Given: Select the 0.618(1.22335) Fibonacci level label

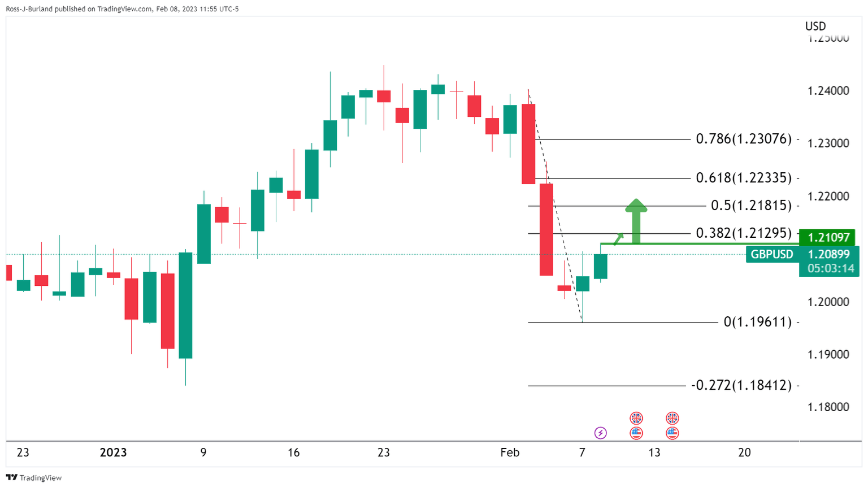Looking at the screenshot, I should (743, 178).
